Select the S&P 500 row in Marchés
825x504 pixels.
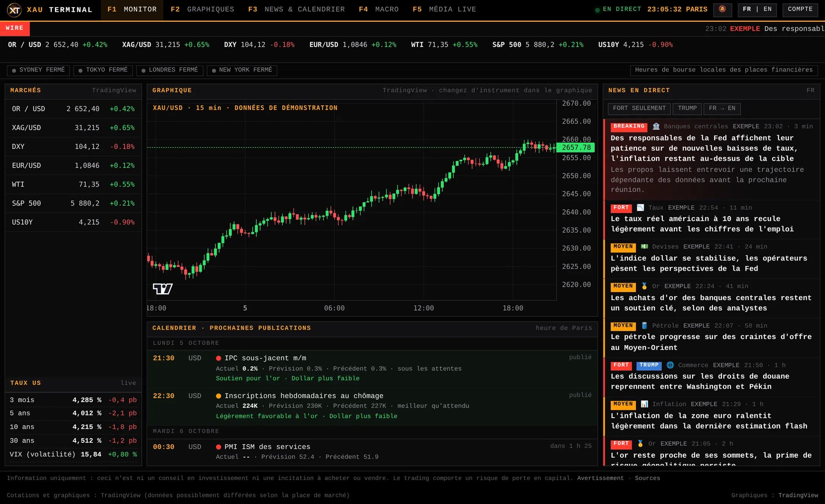click(x=73, y=204)
